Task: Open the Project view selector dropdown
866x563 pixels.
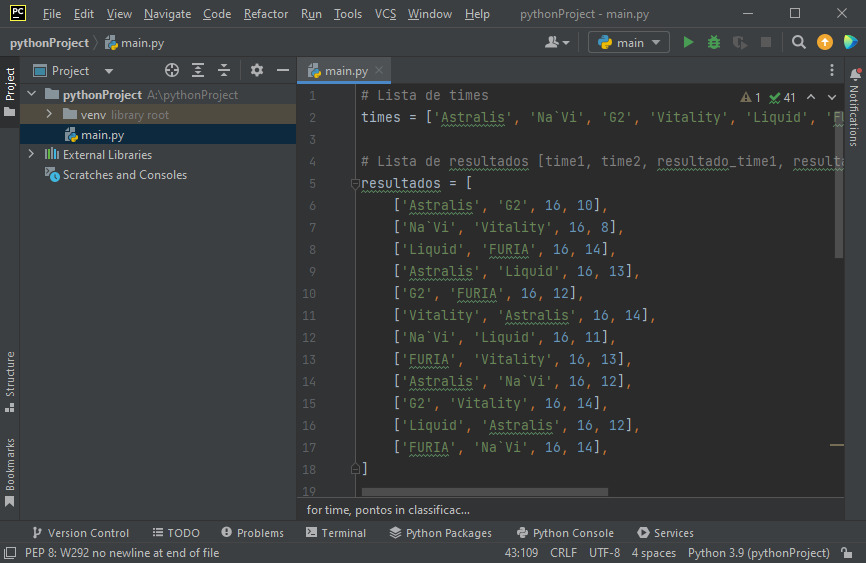Action: [x=109, y=71]
